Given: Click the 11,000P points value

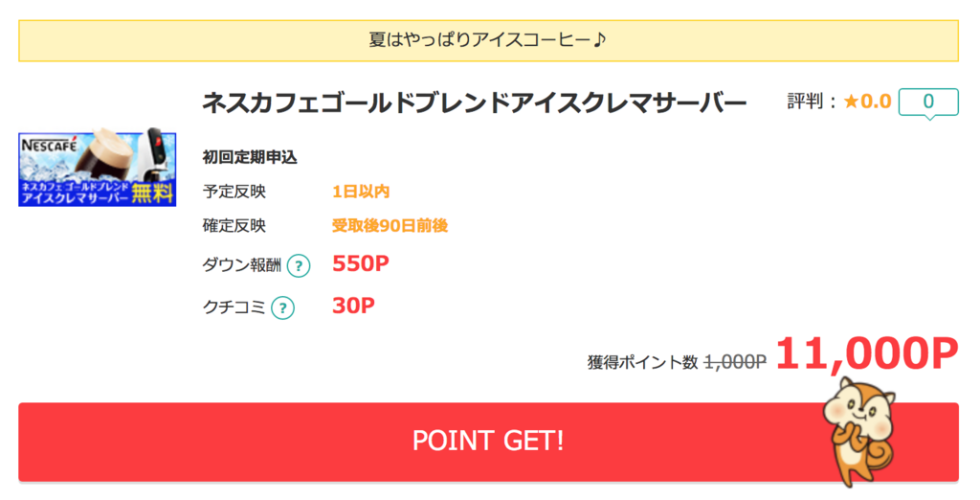Looking at the screenshot, I should pos(867,354).
